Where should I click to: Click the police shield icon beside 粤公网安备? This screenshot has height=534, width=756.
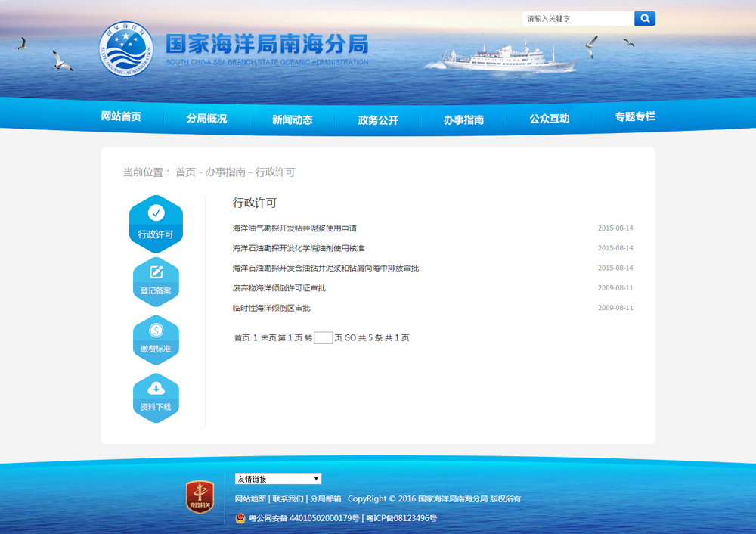[240, 518]
